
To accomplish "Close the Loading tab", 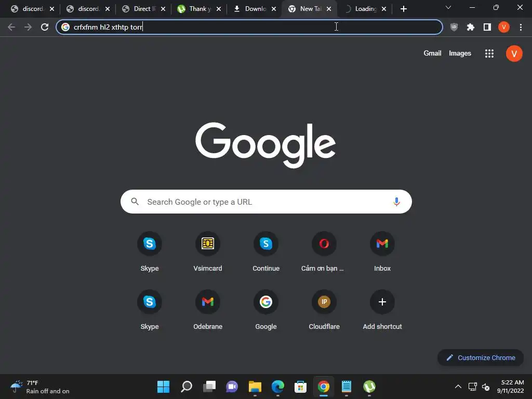I will click(384, 9).
